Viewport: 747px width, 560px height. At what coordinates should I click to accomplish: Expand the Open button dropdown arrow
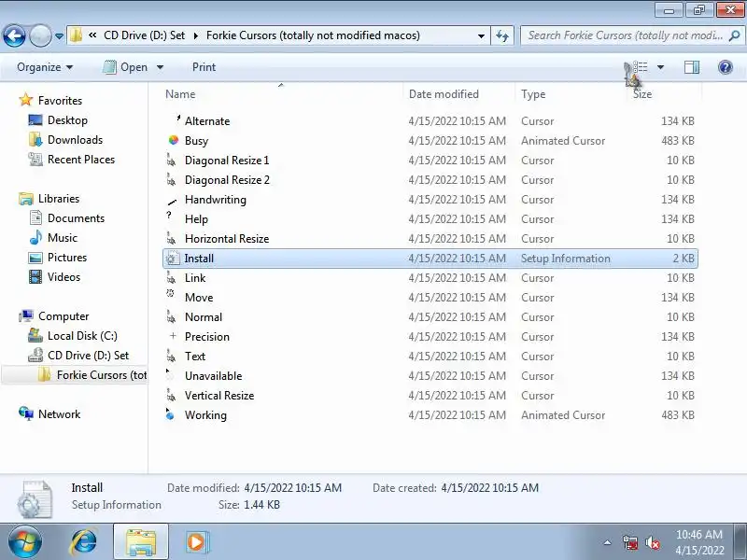tap(160, 67)
